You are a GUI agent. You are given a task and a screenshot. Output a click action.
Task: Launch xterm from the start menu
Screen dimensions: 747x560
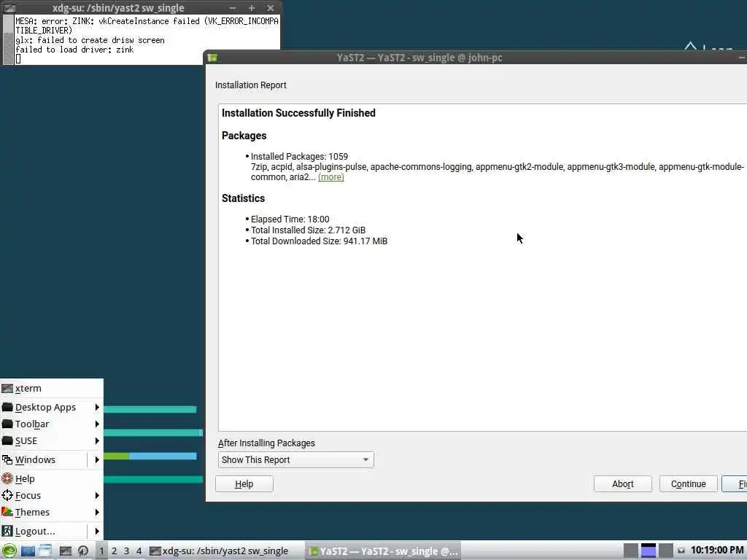(52, 389)
